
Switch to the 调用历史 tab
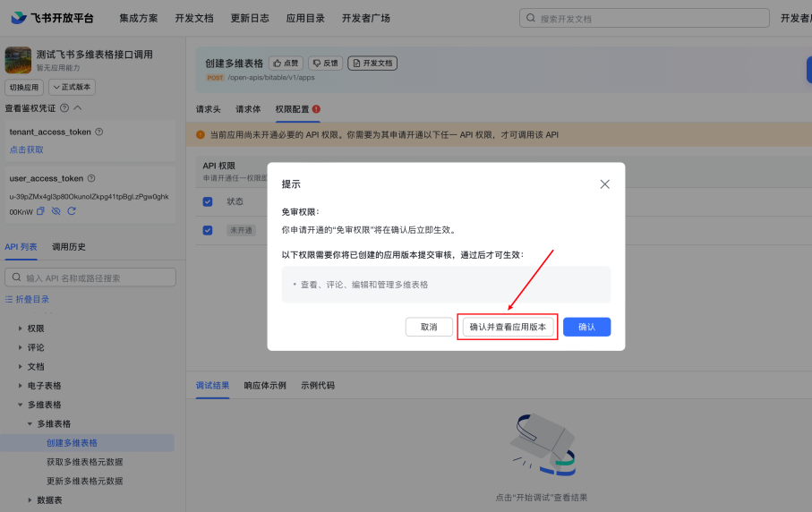pyautogui.click(x=69, y=247)
